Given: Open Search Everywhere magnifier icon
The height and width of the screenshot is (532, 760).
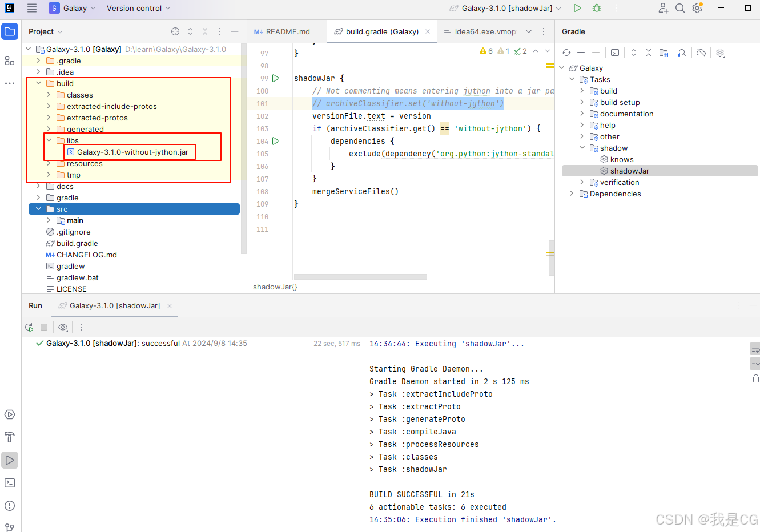Looking at the screenshot, I should point(680,8).
